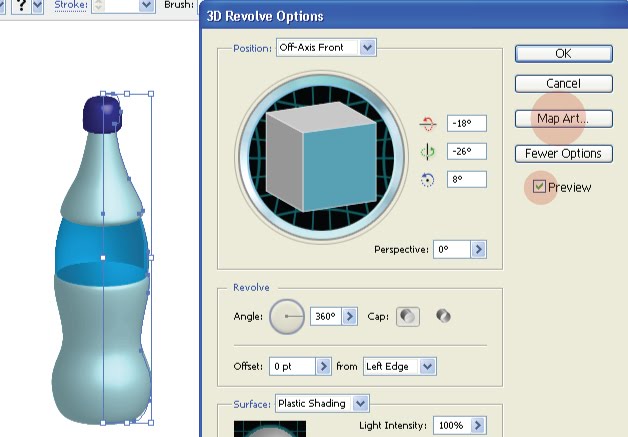Click the Y-axis rotation icon
Image resolution: width=628 pixels, height=437 pixels.
[x=428, y=152]
